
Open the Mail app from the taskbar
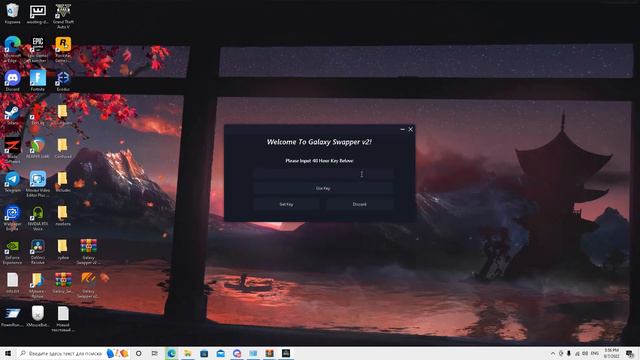(220, 353)
